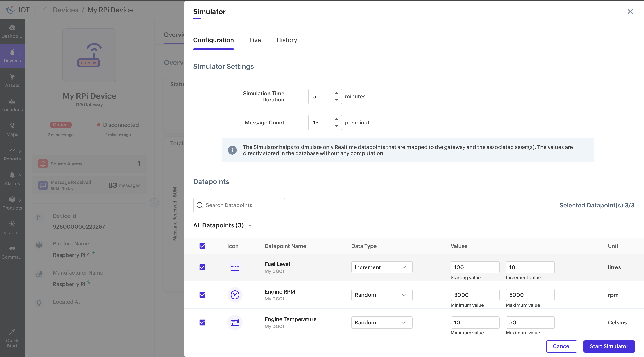Click the Start Simulator button
Viewport: 644px width, 357px height.
pyautogui.click(x=609, y=346)
